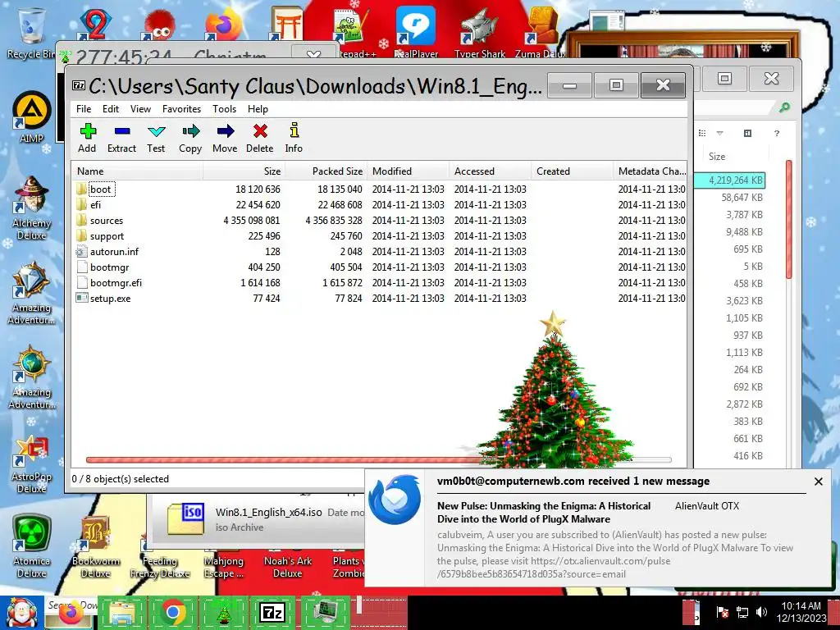Dismiss the Thunderbird new message notification
This screenshot has width=840, height=630.
pos(818,482)
